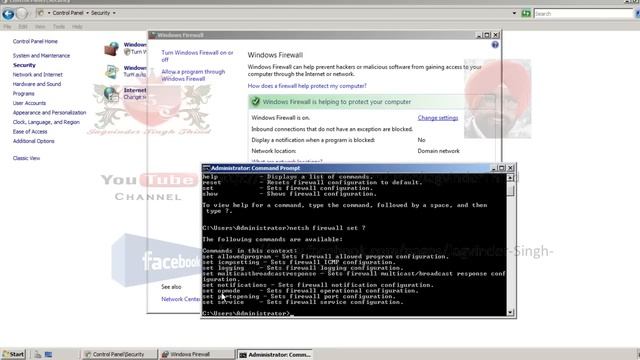Image resolution: width=640 pixels, height=360 pixels.
Task: Expand the Control Panel breadcrumb arrow
Action: (87, 13)
